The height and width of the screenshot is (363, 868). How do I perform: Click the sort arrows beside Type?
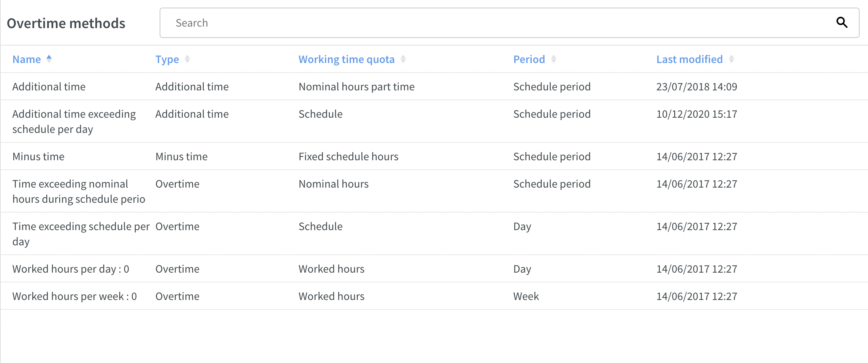(187, 59)
